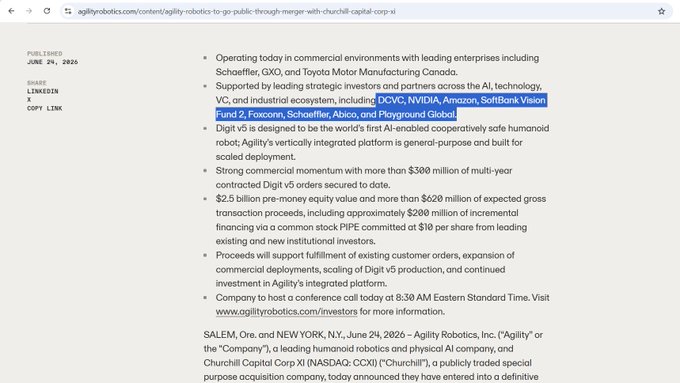
Task: Click bullet 'Strong commercial momentum with more than'
Action: tap(364, 177)
